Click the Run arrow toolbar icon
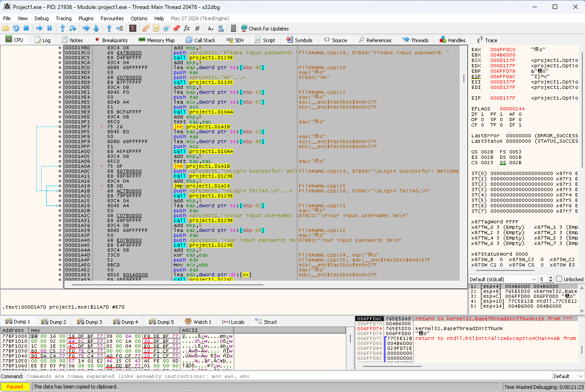 click(x=39, y=28)
